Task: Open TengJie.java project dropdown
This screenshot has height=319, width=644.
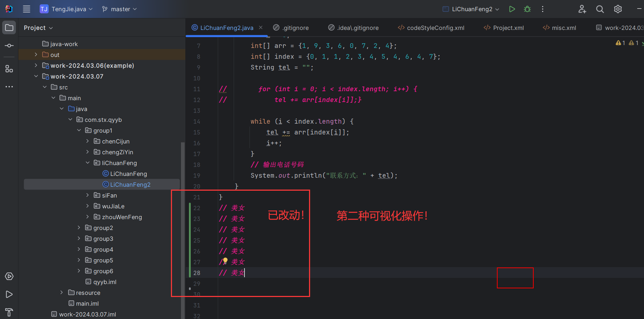Action: (x=66, y=9)
